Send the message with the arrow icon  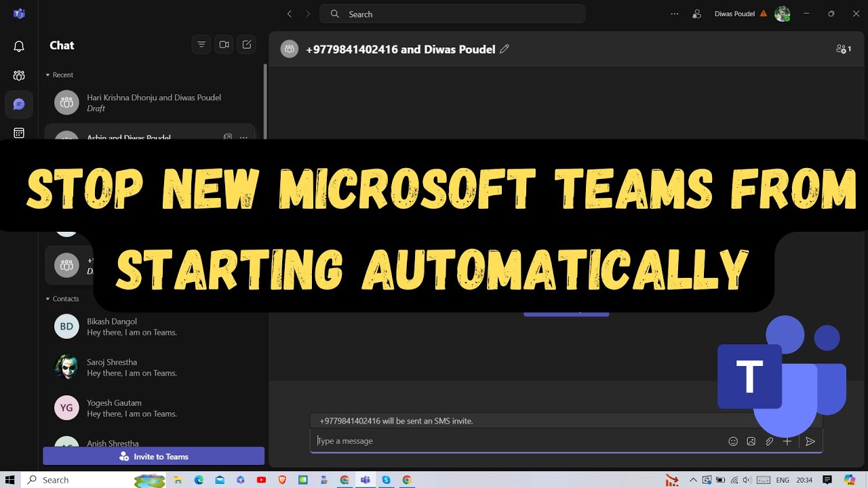[x=810, y=441]
